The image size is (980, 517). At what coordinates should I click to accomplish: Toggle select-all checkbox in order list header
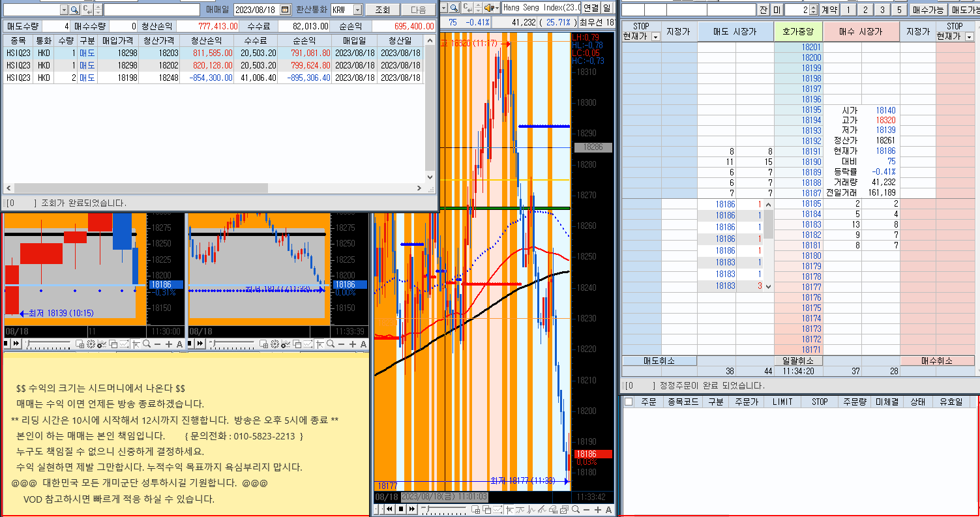pos(629,402)
